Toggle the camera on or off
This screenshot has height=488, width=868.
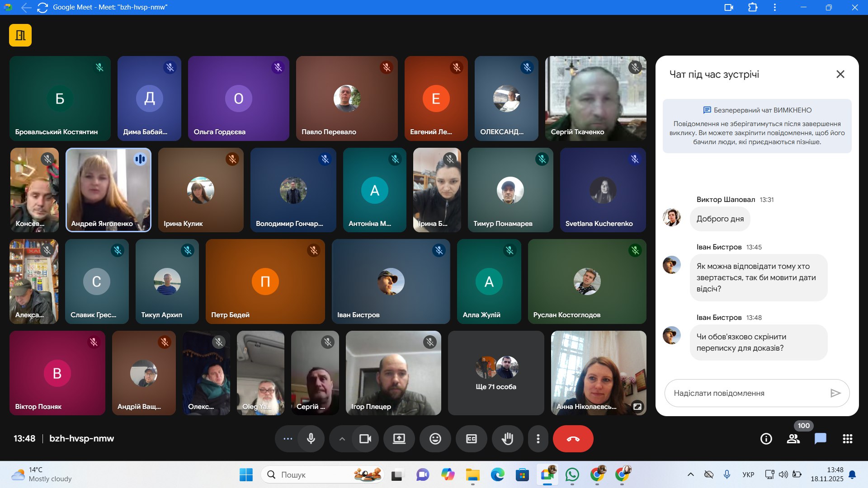click(365, 439)
